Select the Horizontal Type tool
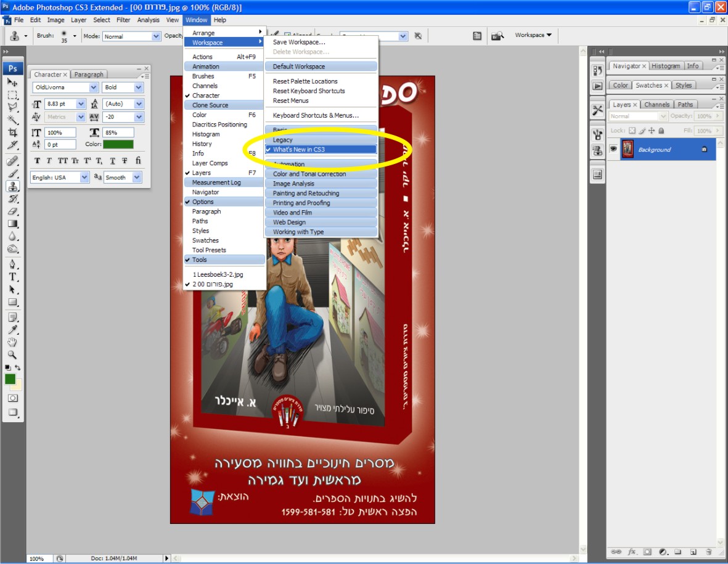 pyautogui.click(x=12, y=277)
